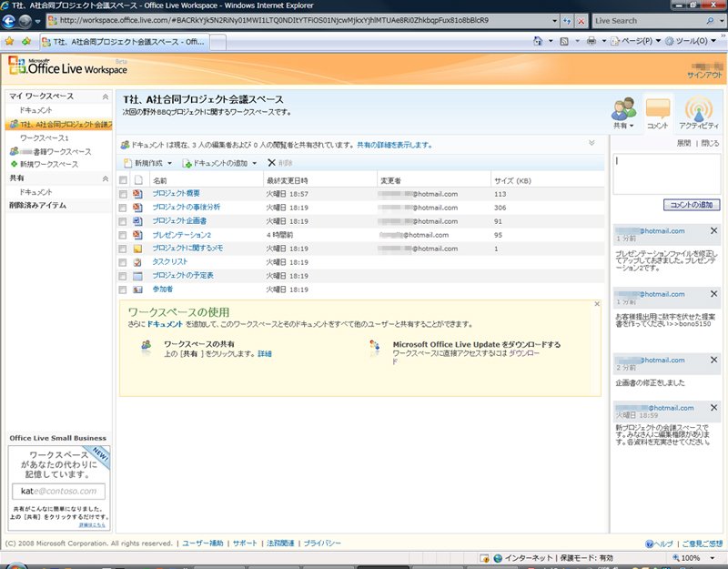
Task: Click the note icon of プロジェクトに関するメモ
Action: point(137,249)
